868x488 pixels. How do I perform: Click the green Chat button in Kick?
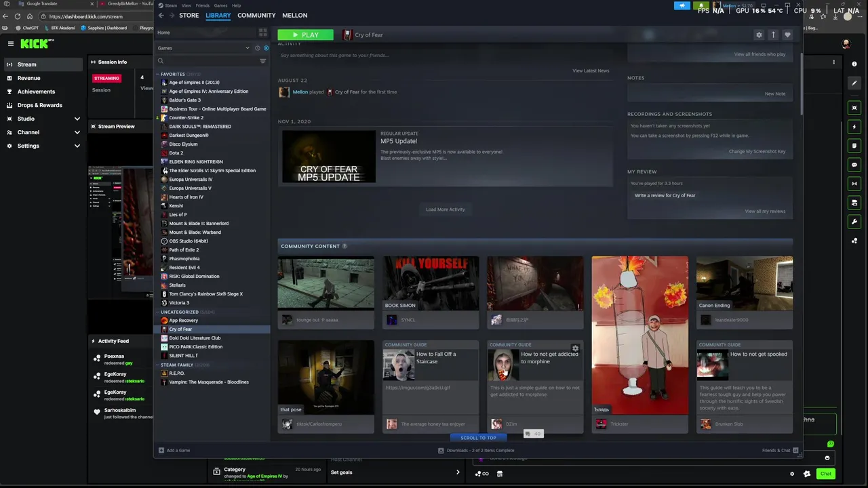point(826,474)
